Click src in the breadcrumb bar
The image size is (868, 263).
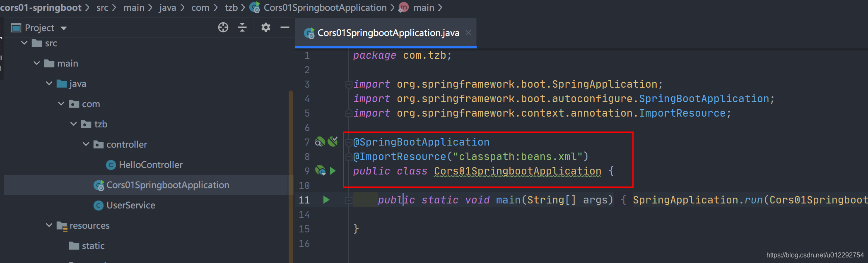tap(102, 7)
